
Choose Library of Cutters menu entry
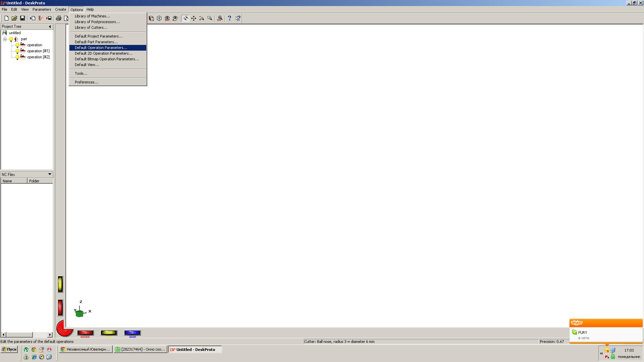click(91, 27)
